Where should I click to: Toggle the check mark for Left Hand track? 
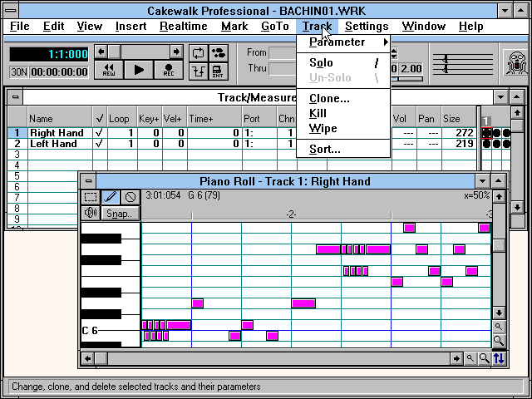coord(100,144)
